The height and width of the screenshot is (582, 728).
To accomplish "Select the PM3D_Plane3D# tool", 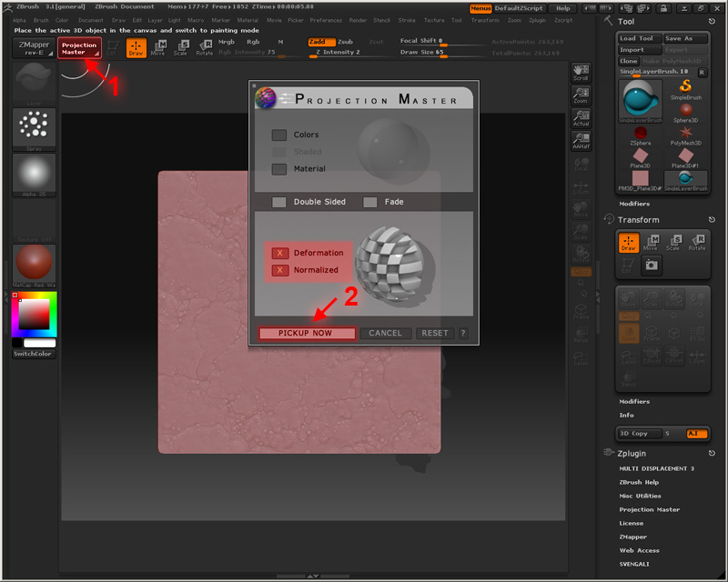I will coord(641,181).
